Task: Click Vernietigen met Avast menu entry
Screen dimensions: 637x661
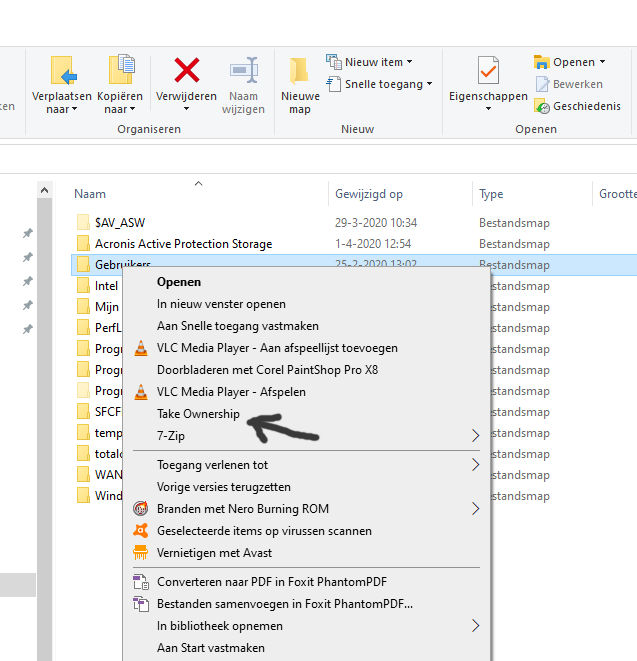Action: (214, 553)
